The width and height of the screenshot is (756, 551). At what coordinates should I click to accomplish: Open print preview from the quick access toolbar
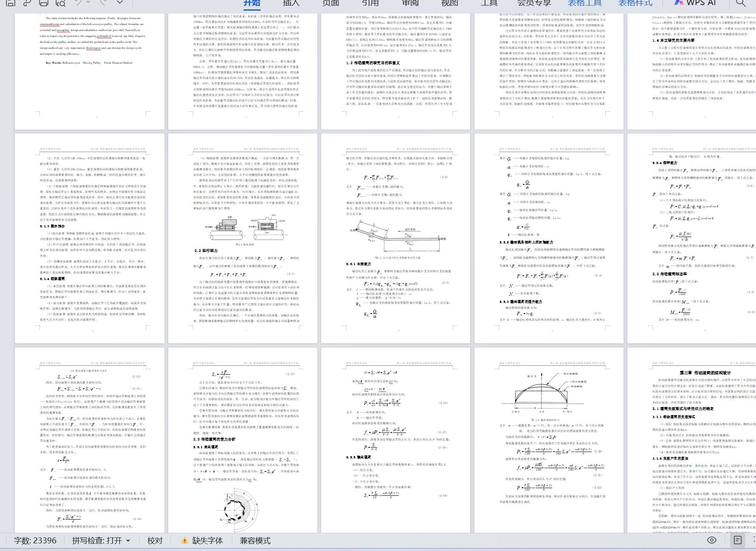click(60, 3)
